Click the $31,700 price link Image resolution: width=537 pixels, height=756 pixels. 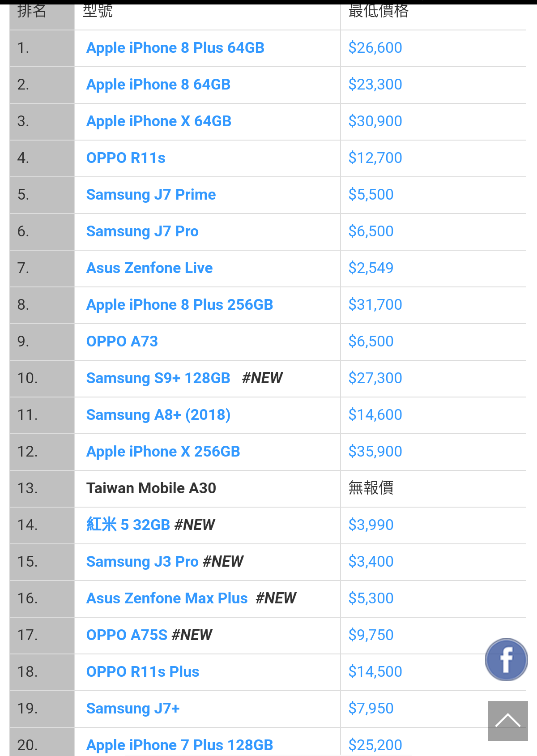375,305
